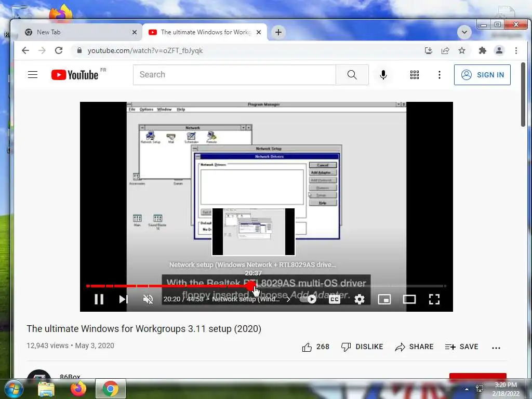Close the YouTube tab
The width and height of the screenshot is (532, 399).
click(x=259, y=32)
